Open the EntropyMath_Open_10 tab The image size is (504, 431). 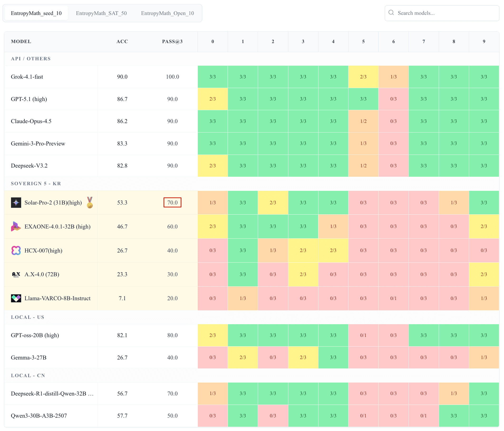167,13
